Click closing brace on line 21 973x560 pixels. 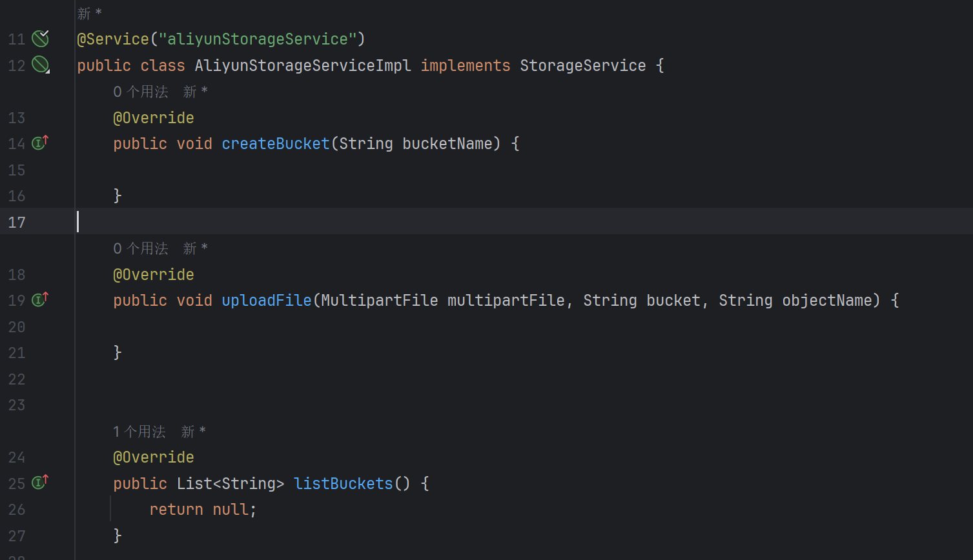118,353
